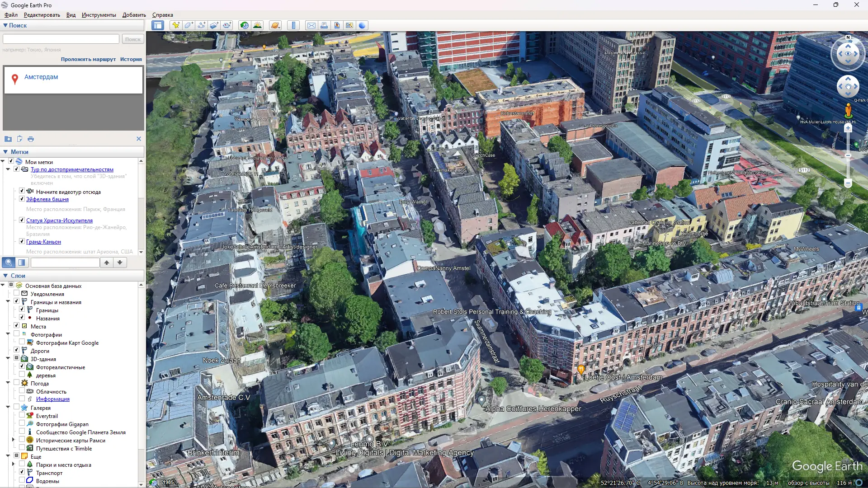This screenshot has width=868, height=488.
Task: Click the Record a Tour camera icon
Action: 227,25
